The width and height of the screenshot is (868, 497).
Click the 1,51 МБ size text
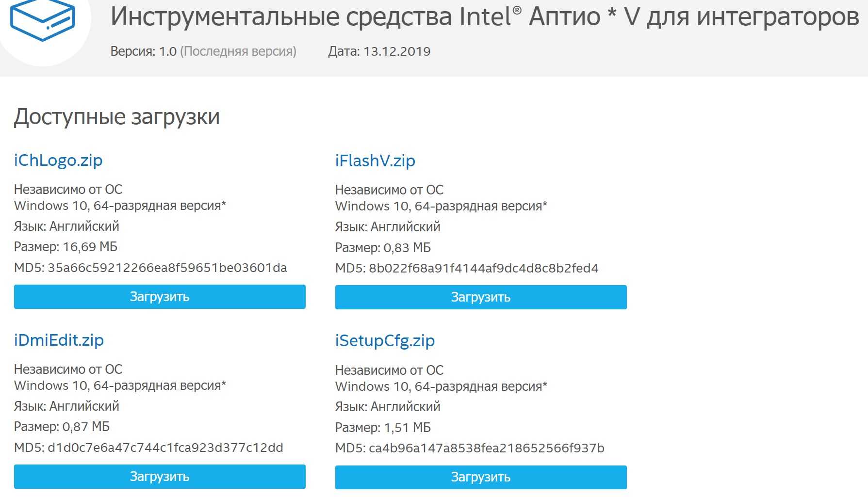[x=407, y=428]
